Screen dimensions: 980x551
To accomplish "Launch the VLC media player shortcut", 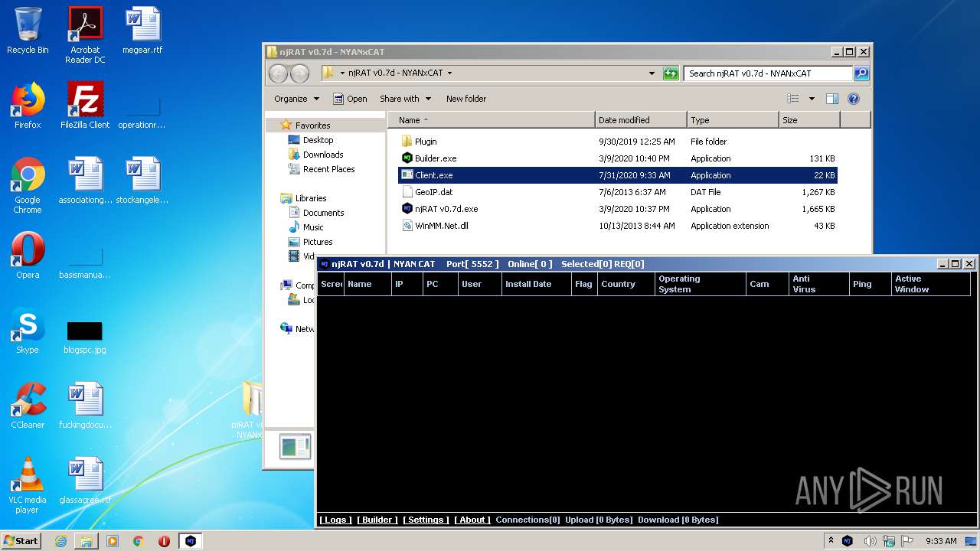I will (x=28, y=485).
